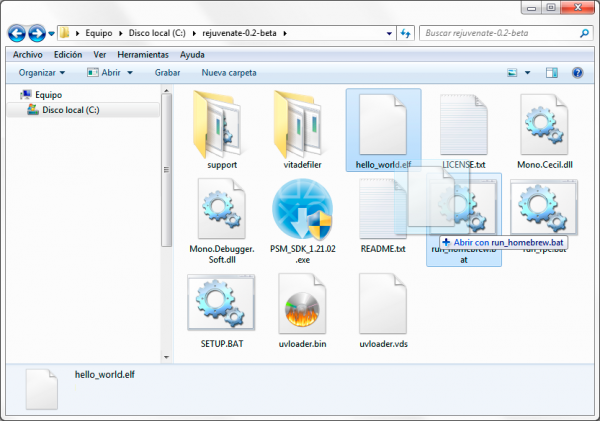
Task: Select the Mono.Debugger.Soft.dll file icon
Action: pos(222,209)
